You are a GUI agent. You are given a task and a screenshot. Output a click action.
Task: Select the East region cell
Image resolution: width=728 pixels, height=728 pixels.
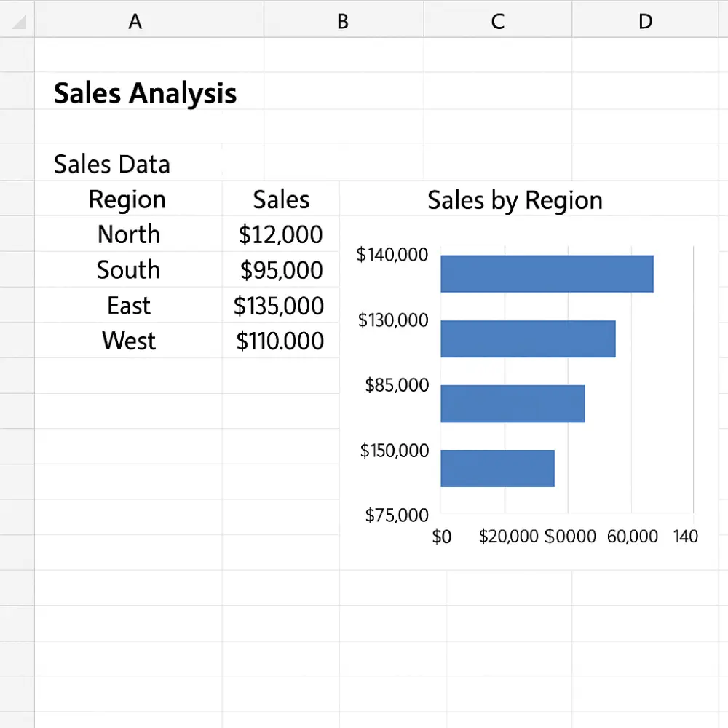128,306
